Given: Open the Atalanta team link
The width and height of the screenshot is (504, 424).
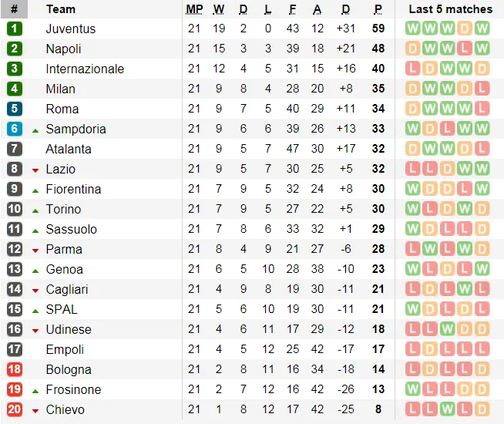Looking at the screenshot, I should [x=68, y=149].
